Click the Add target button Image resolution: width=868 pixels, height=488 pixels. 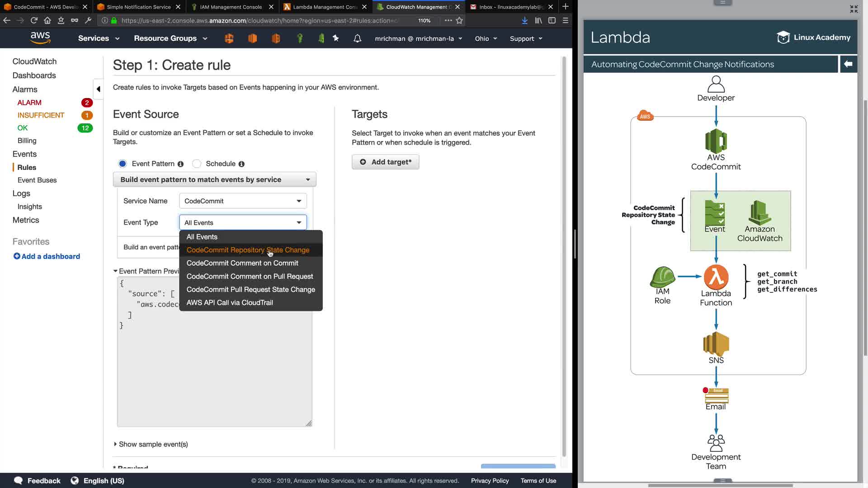tap(385, 162)
